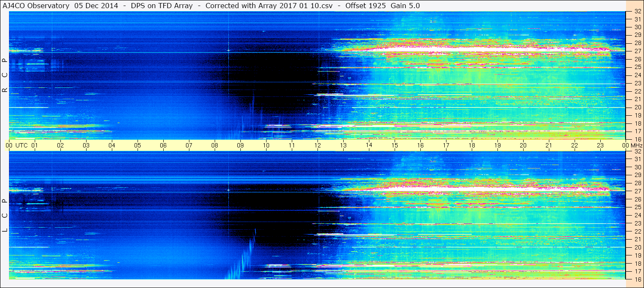Select hour marker 15 on the time axis

click(395, 145)
